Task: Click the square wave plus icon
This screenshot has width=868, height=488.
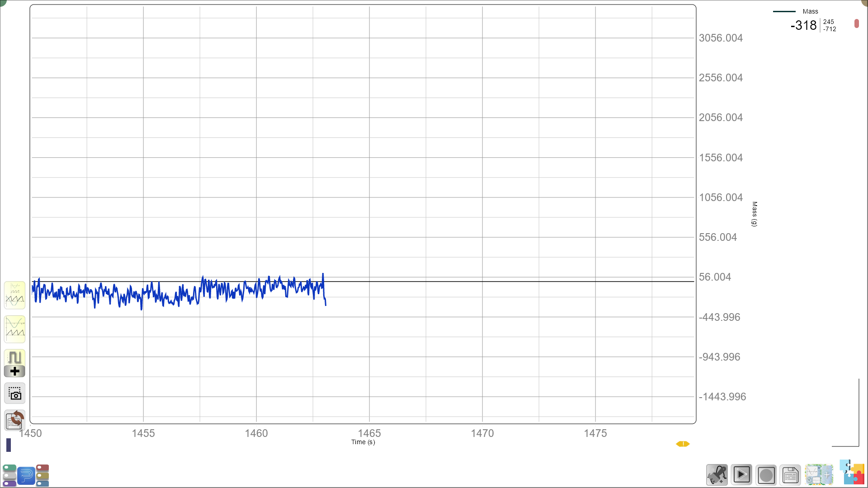Action: pos(14,363)
